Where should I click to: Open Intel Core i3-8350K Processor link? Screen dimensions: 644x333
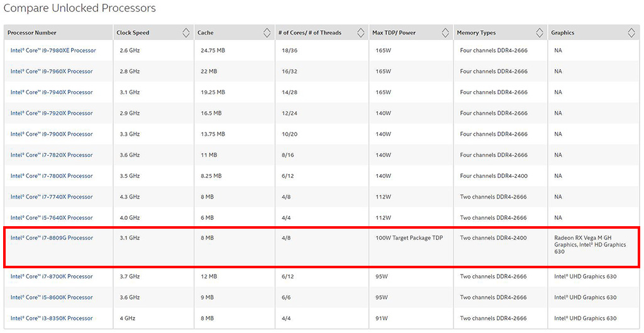pyautogui.click(x=52, y=319)
